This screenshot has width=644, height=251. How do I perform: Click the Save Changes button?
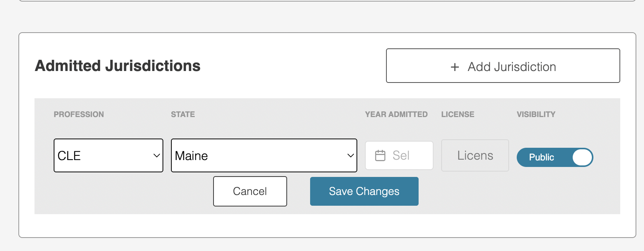tap(364, 191)
